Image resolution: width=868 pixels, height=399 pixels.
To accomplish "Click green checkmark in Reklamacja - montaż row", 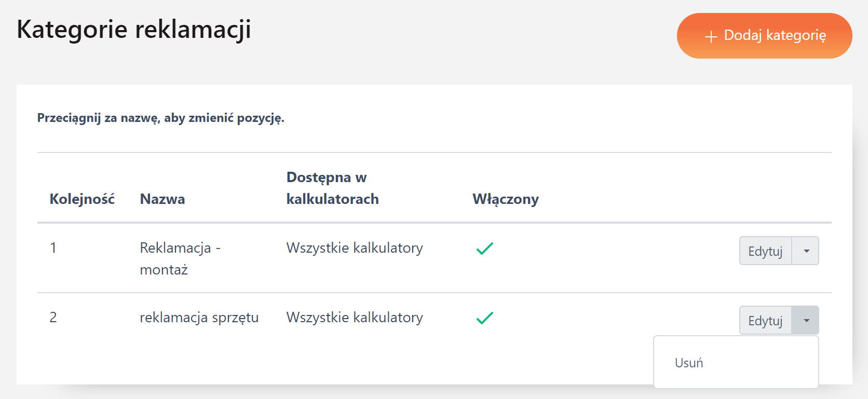I will (484, 249).
